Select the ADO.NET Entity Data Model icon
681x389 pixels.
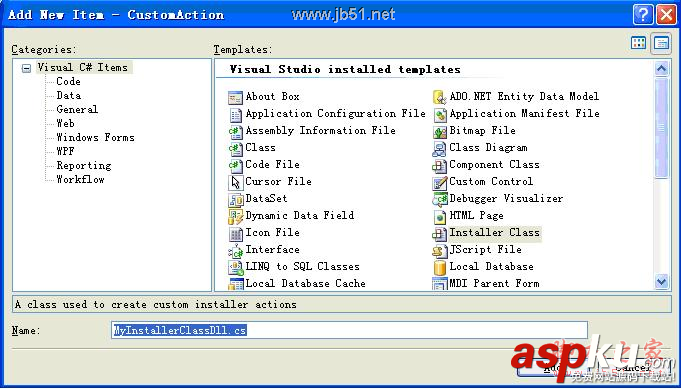pos(440,98)
